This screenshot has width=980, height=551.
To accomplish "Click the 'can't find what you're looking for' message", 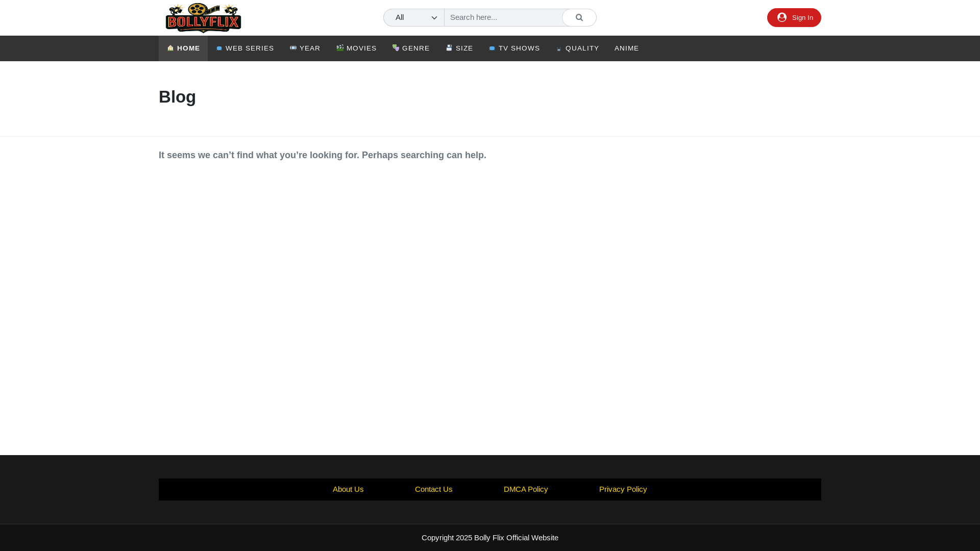I will [323, 155].
